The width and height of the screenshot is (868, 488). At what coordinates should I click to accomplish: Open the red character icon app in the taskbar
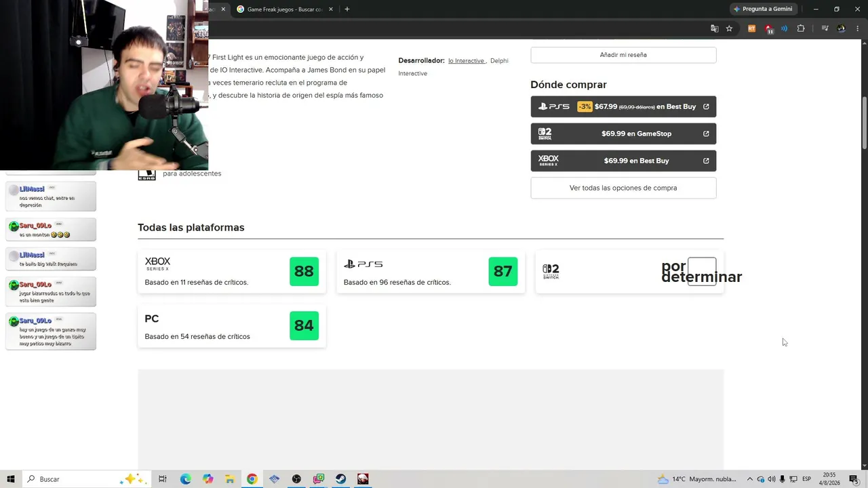click(x=363, y=479)
